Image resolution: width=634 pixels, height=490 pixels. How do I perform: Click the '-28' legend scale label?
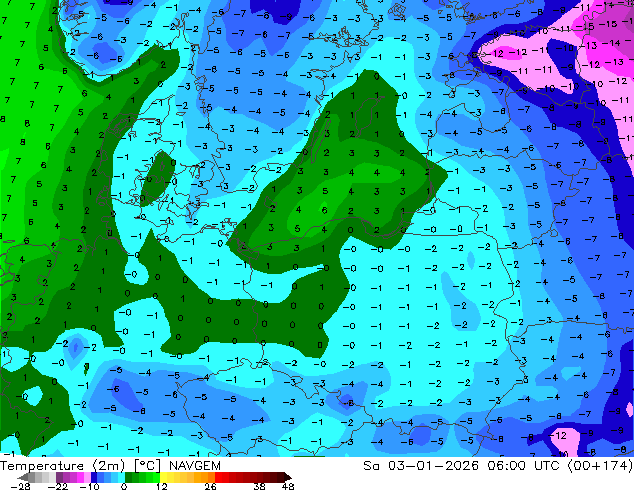[x=20, y=486]
